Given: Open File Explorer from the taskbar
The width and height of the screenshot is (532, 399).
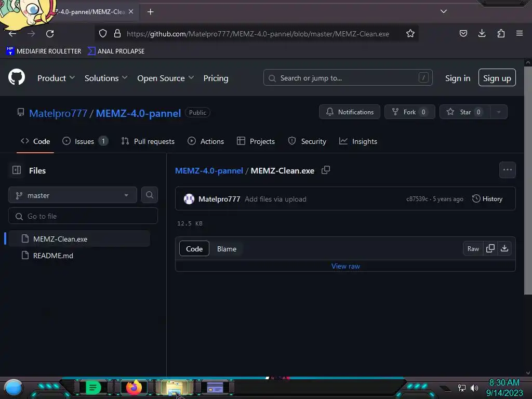Looking at the screenshot, I should [x=175, y=388].
